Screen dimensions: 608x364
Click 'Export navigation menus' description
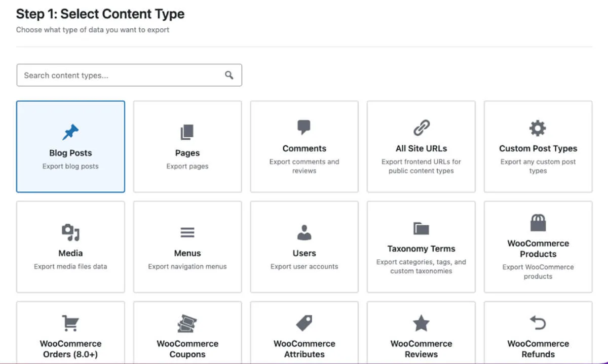click(187, 266)
